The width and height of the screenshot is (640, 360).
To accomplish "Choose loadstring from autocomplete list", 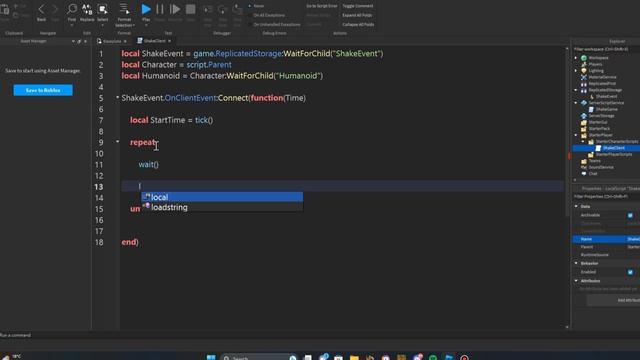I will tap(222, 207).
